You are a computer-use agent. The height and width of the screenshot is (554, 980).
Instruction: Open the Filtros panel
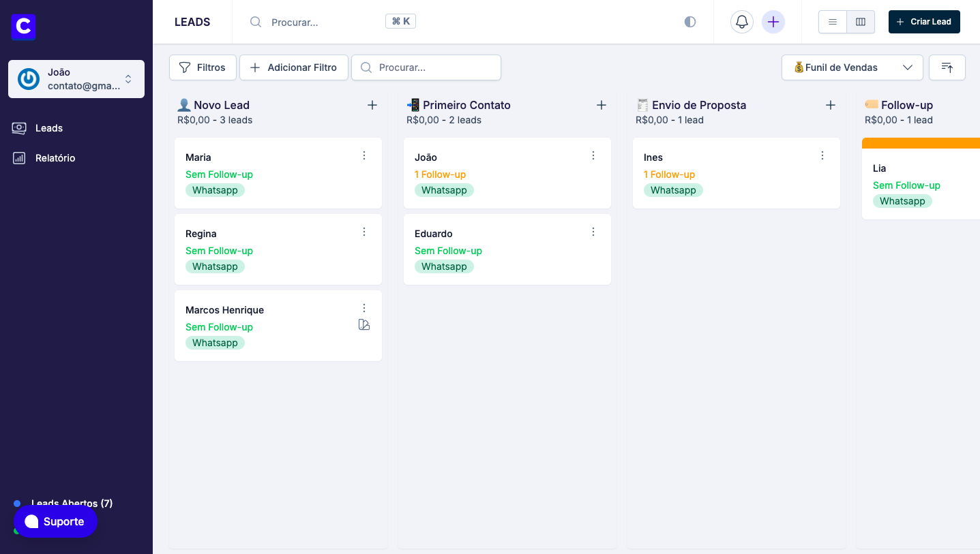coord(203,67)
